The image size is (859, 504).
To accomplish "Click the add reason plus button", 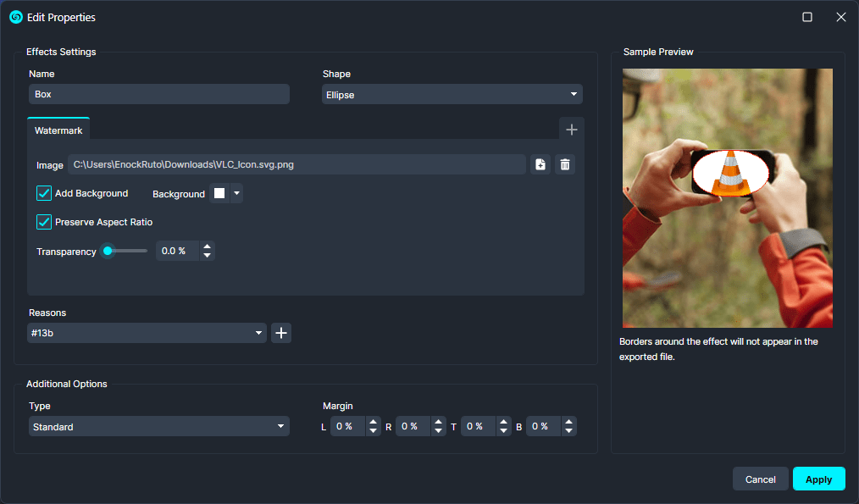I will (x=282, y=333).
